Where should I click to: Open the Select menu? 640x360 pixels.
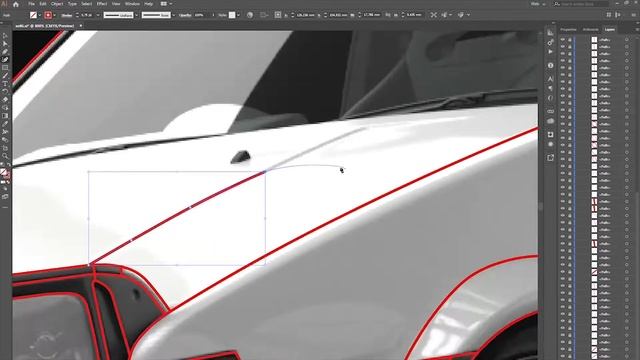(87, 4)
